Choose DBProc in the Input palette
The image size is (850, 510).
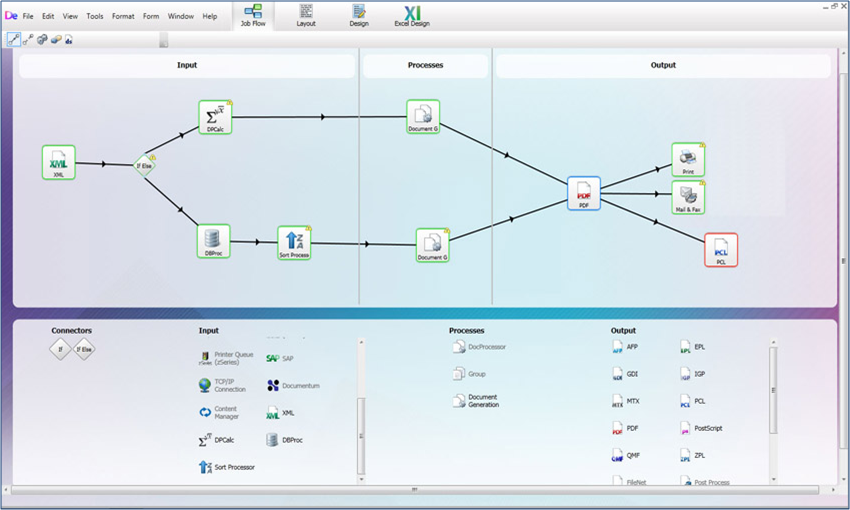[285, 440]
